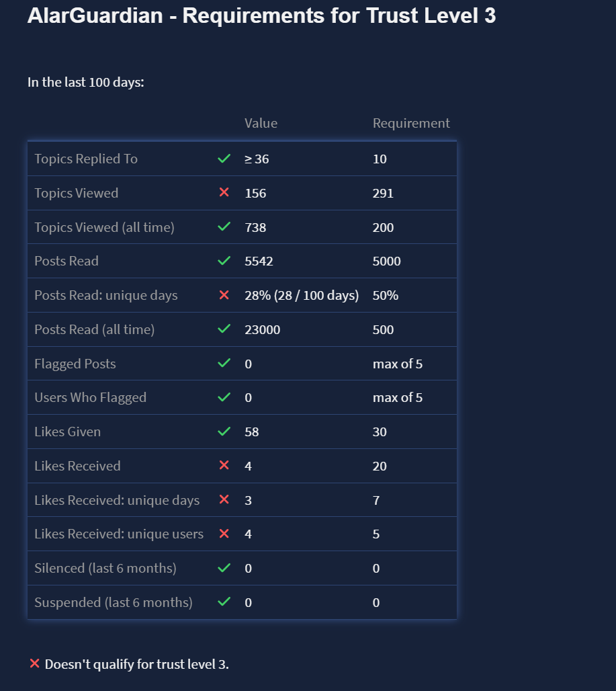Viewport: 616px width, 691px height.
Task: Click the green checkmark beside Topics Replied To
Action: click(224, 159)
